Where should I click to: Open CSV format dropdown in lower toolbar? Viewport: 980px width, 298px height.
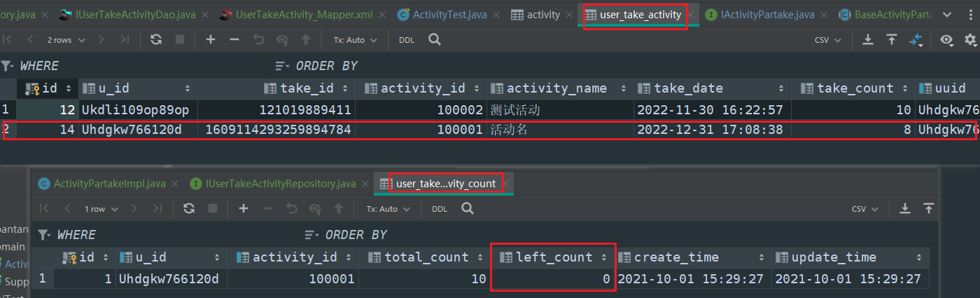(x=865, y=208)
